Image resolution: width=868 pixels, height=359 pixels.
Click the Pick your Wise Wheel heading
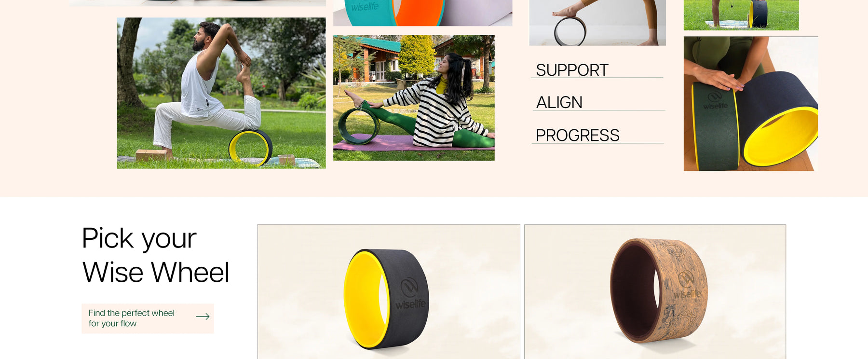click(155, 255)
